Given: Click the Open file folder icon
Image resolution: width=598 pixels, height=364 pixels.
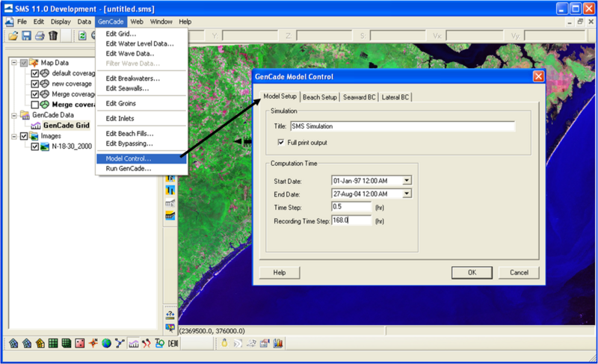Looking at the screenshot, I should click(13, 36).
